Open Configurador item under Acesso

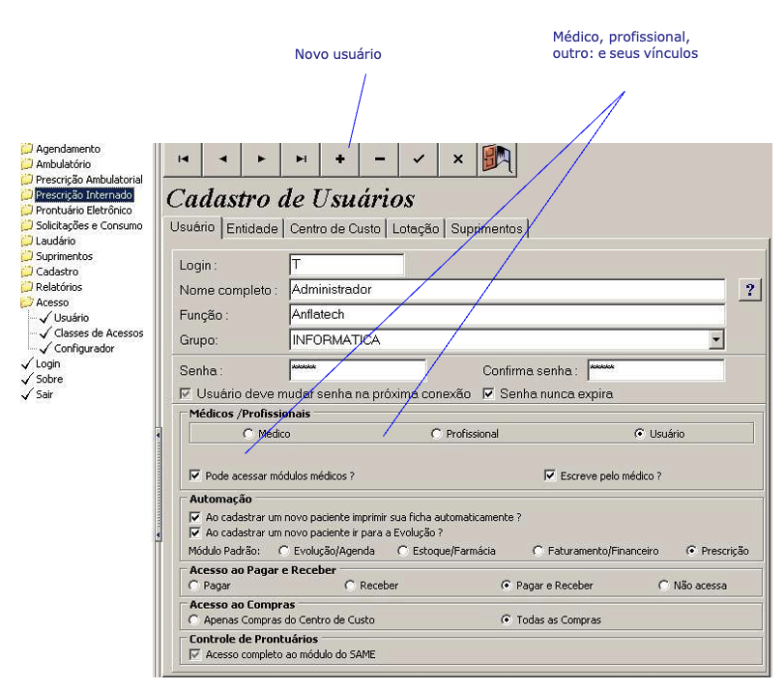(77, 349)
